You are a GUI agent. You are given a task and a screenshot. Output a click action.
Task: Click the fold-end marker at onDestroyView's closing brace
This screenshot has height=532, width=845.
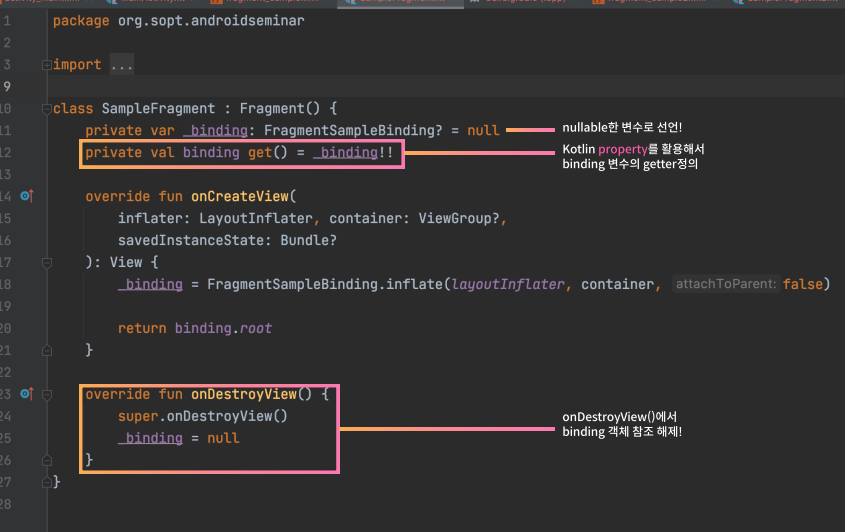(47, 460)
